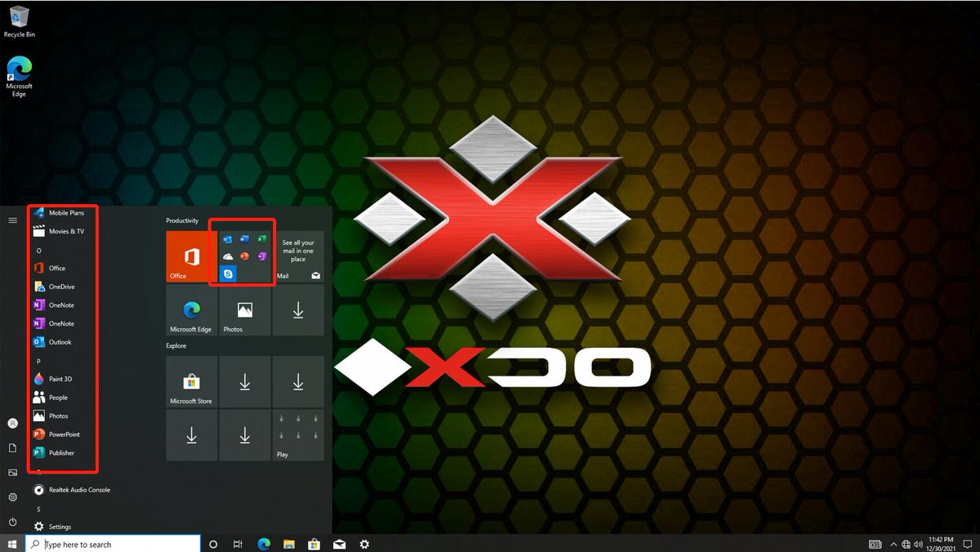Click small Word icon in Productivity tile folder
This screenshot has width=980, height=552.
coord(245,238)
